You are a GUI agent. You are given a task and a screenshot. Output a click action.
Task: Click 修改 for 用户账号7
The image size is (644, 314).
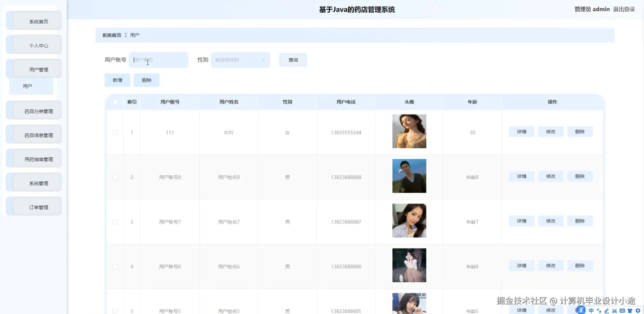(551, 221)
